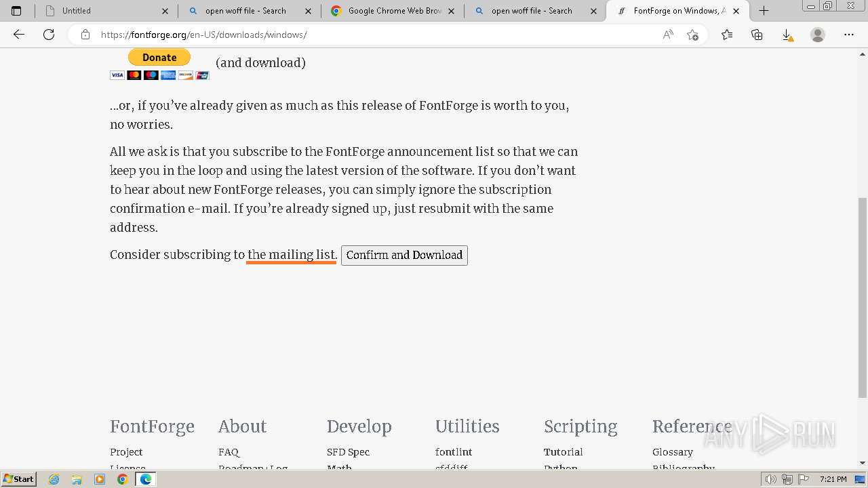Close the Google Chrome Web Browser tab
The height and width of the screenshot is (488, 868).
(x=451, y=11)
